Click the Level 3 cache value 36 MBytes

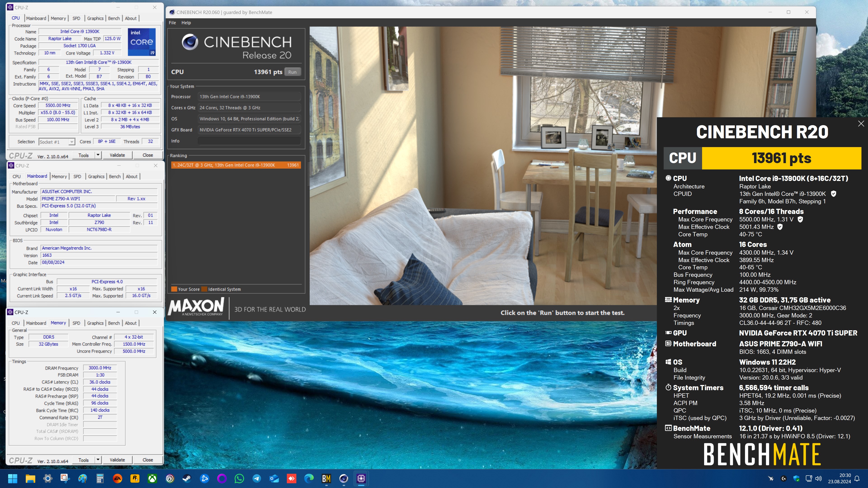point(130,127)
